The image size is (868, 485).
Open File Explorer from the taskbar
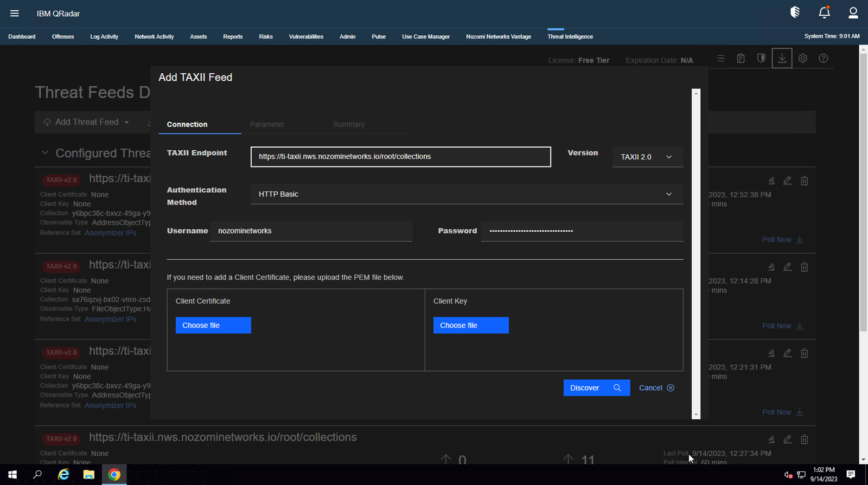click(89, 475)
